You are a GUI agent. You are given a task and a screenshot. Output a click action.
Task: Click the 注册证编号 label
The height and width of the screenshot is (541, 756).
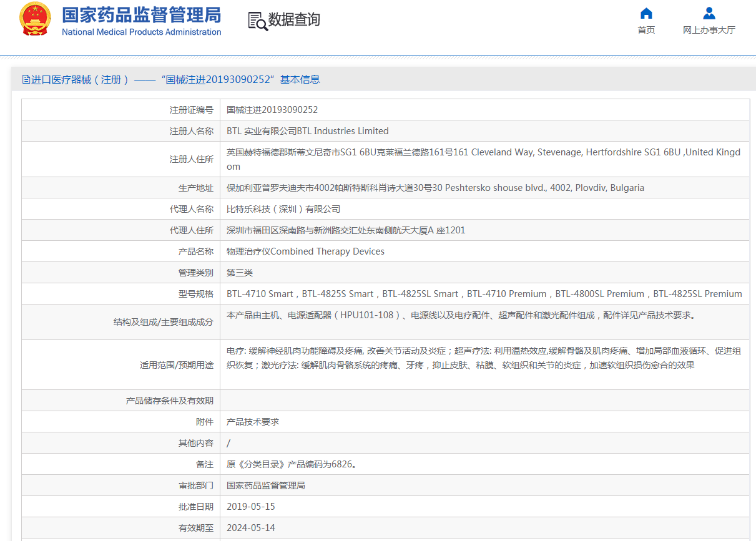[192, 110]
